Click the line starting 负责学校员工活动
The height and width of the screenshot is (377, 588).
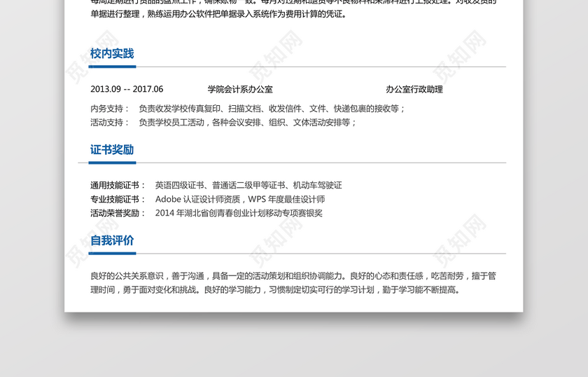tap(248, 123)
